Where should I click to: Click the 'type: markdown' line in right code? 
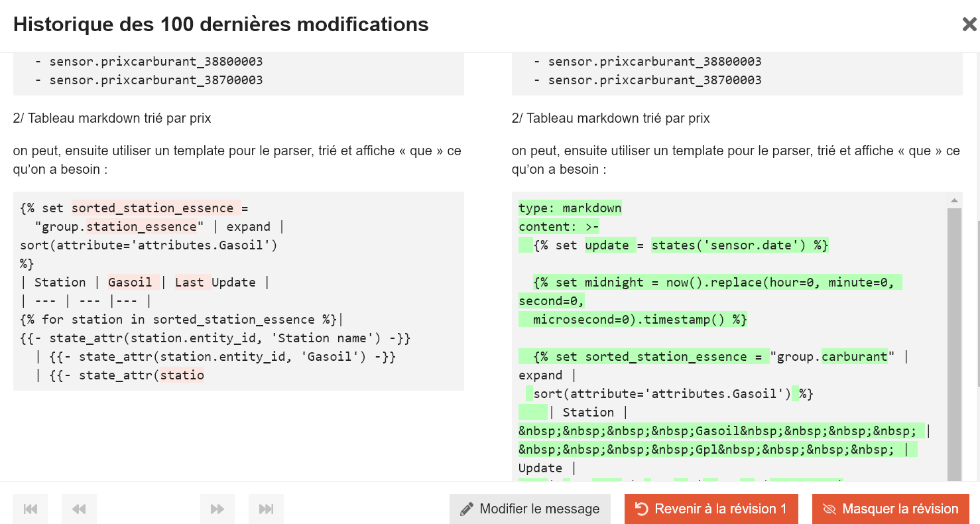pyautogui.click(x=570, y=208)
